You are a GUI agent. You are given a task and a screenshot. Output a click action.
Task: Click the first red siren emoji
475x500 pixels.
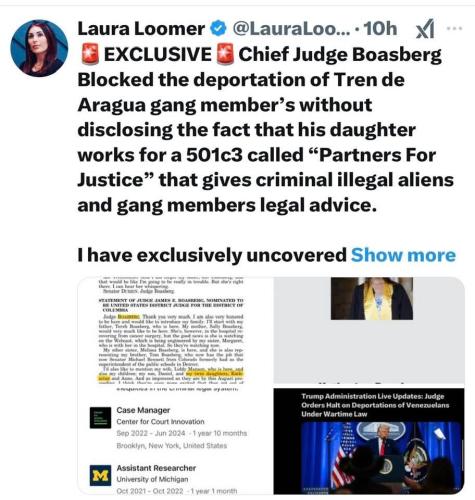90,54
